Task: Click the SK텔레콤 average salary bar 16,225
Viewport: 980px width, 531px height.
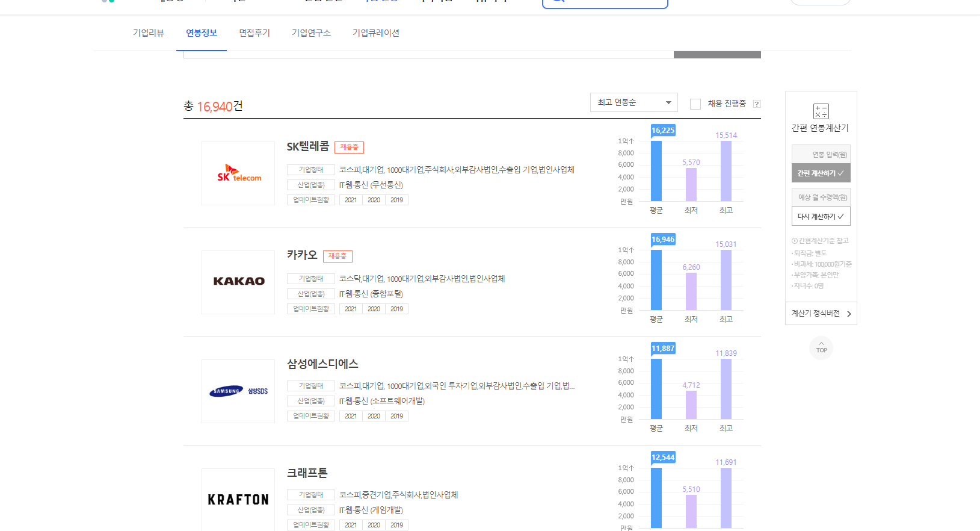Action: (656, 171)
